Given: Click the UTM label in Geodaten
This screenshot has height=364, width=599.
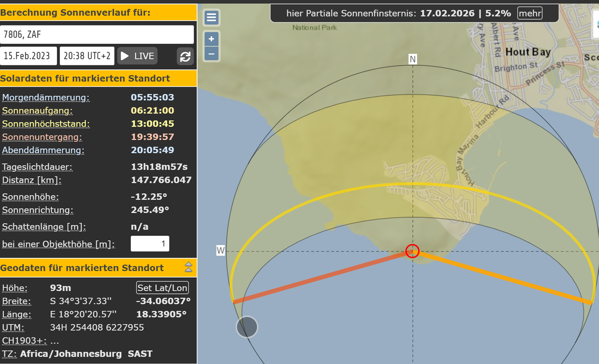Looking at the screenshot, I should (x=13, y=328).
